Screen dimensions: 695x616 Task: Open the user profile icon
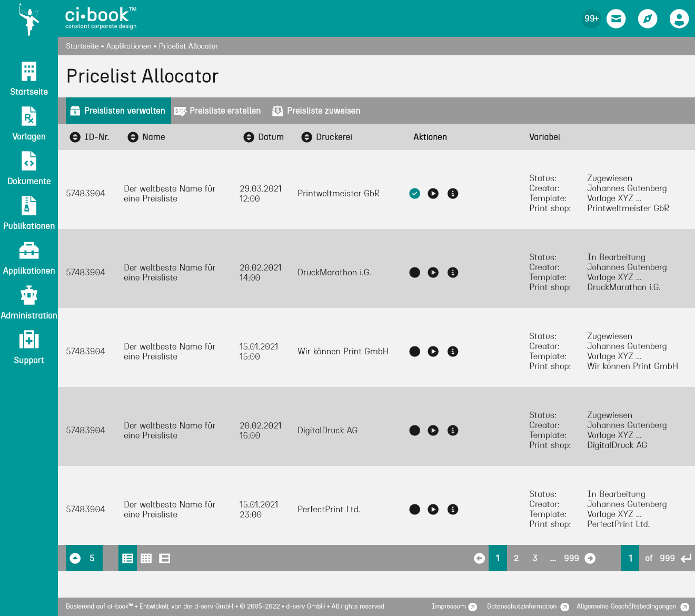click(679, 19)
